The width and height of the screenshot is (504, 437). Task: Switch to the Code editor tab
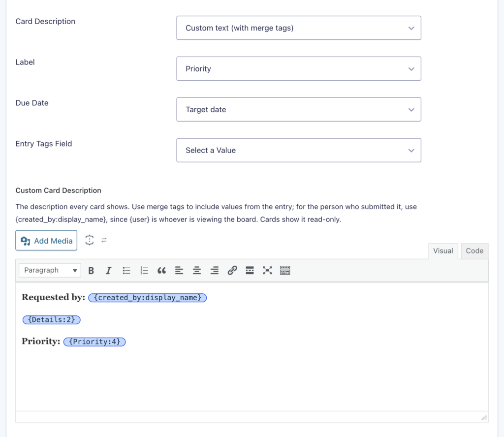[x=474, y=251]
